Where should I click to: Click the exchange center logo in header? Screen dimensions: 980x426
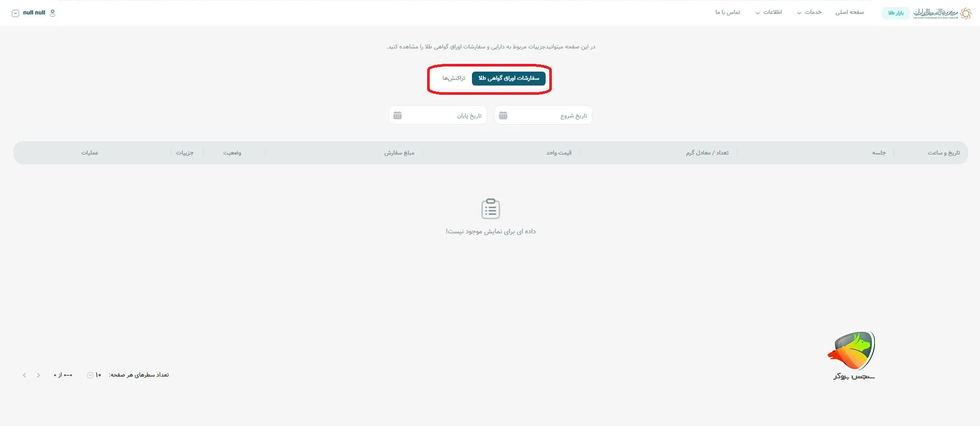(942, 13)
